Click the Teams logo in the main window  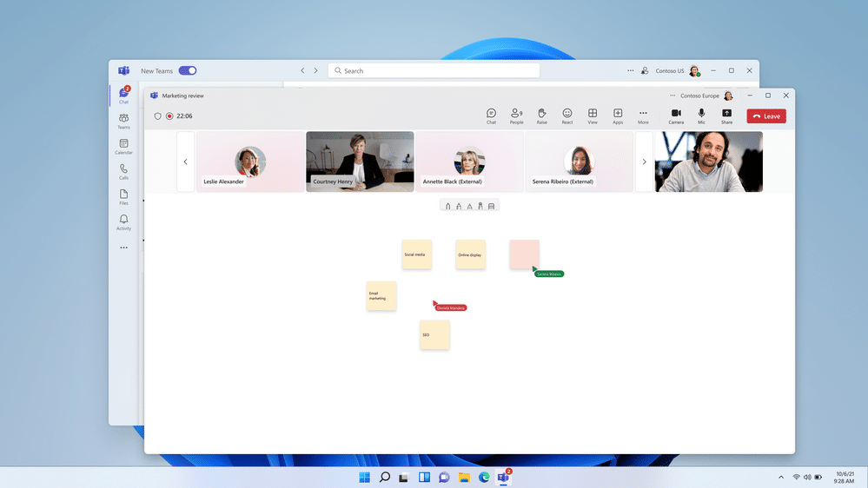point(123,71)
